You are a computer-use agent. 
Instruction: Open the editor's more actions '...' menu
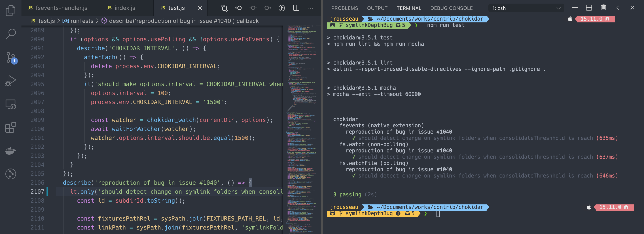click(x=310, y=8)
